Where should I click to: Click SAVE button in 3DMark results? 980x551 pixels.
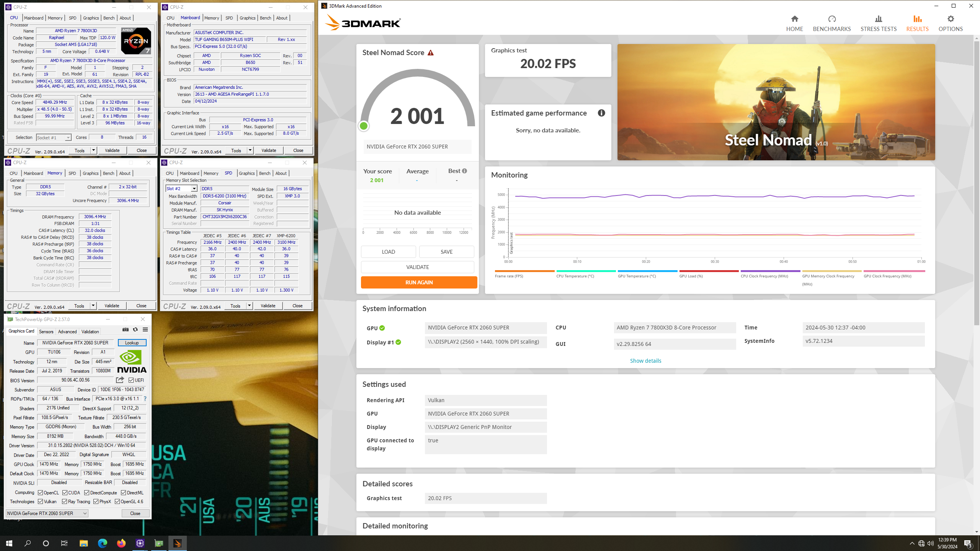point(446,252)
